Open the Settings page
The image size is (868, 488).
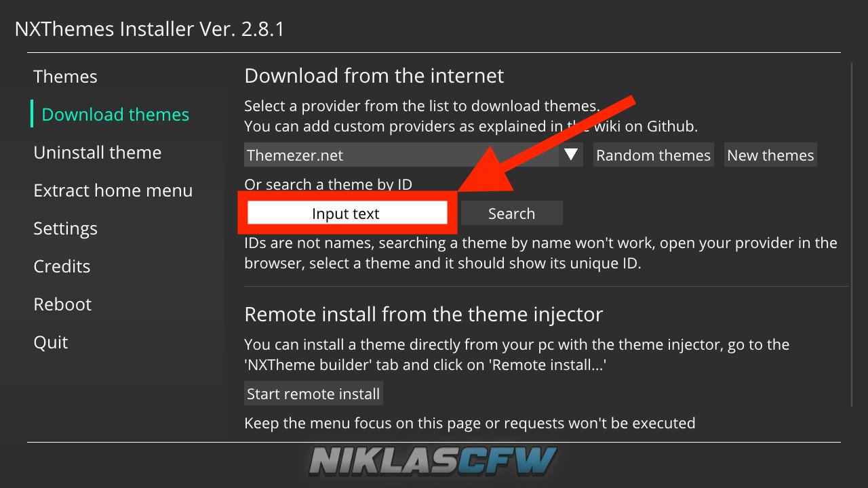coord(66,228)
